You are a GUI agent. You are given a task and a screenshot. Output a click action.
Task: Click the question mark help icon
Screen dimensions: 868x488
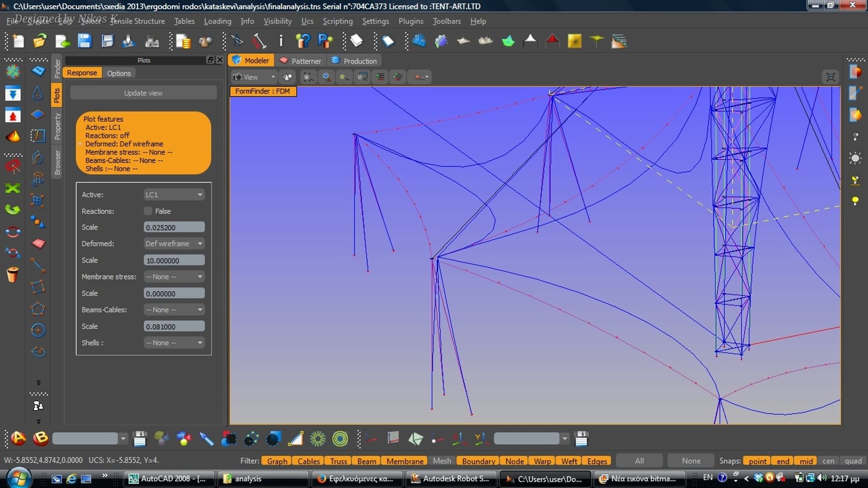303,41
